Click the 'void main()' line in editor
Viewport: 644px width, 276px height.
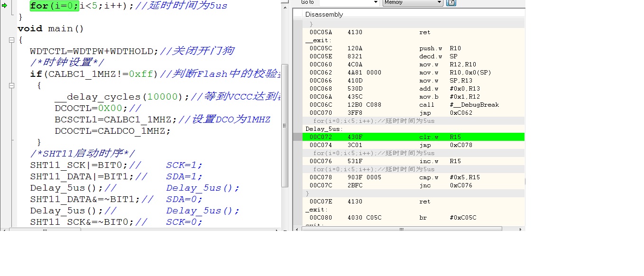[51, 29]
